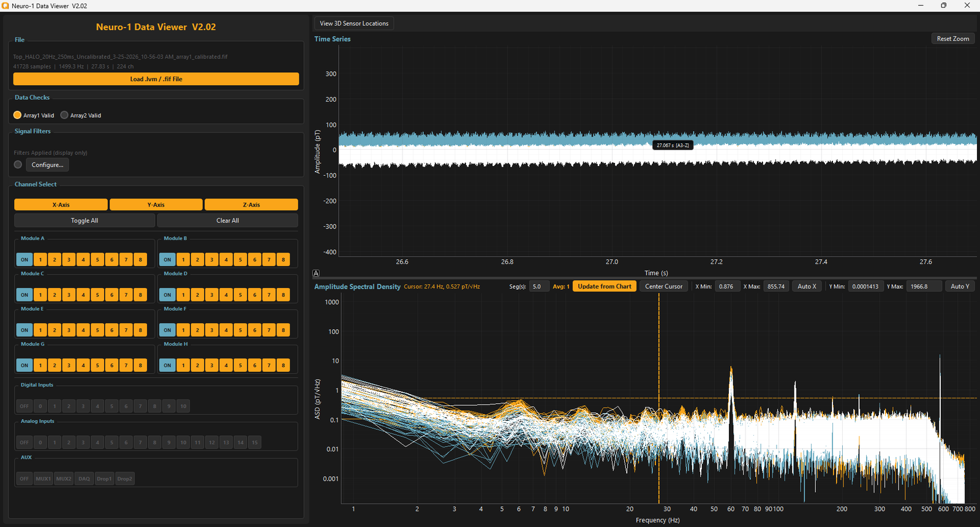Open View 3D Sensor Locations
Screen dimensions: 980x527
click(x=354, y=23)
